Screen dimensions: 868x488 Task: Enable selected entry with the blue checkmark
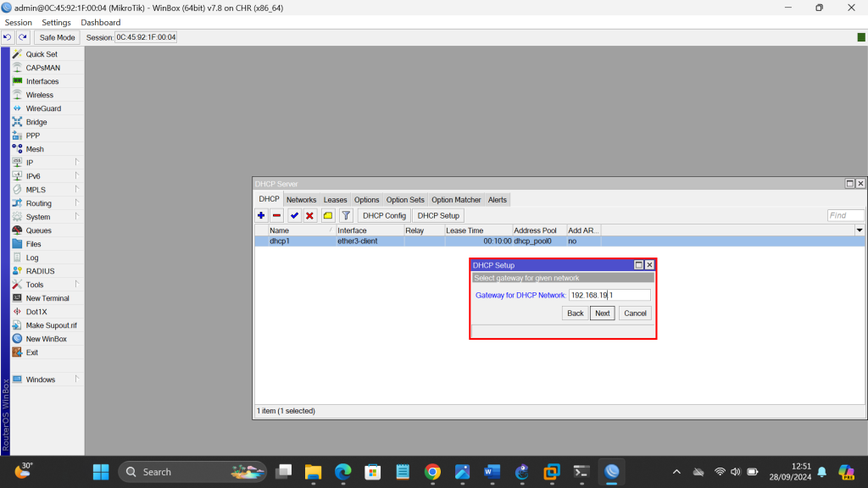point(294,215)
